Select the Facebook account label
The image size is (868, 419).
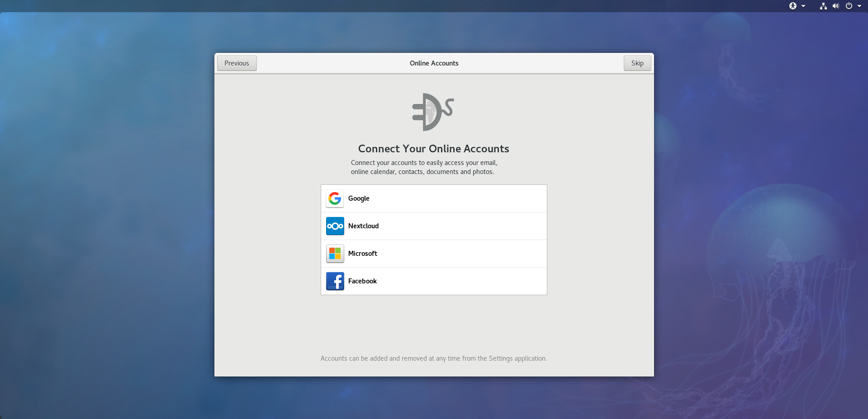[362, 281]
